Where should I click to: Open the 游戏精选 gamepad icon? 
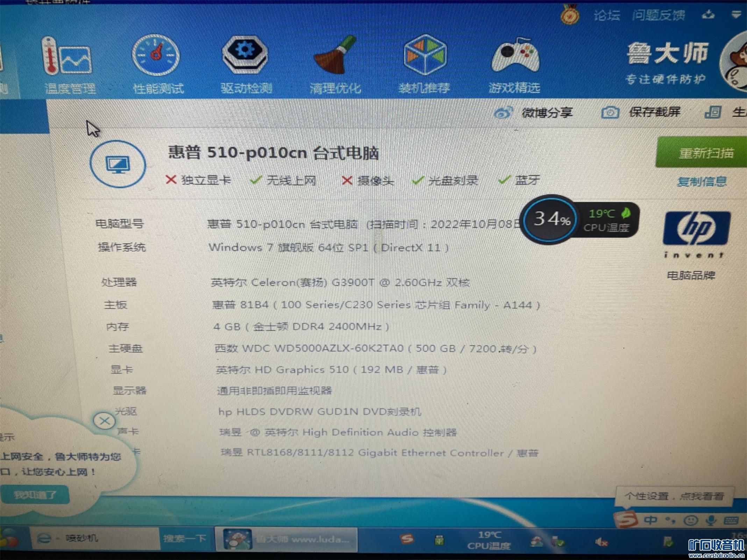point(515,56)
